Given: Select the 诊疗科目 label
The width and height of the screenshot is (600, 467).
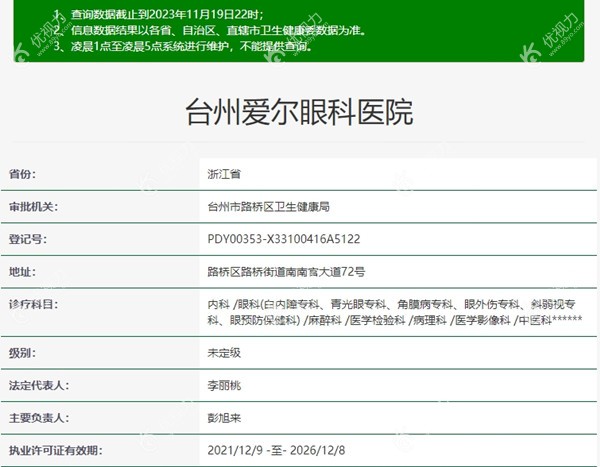Looking at the screenshot, I should tap(33, 305).
